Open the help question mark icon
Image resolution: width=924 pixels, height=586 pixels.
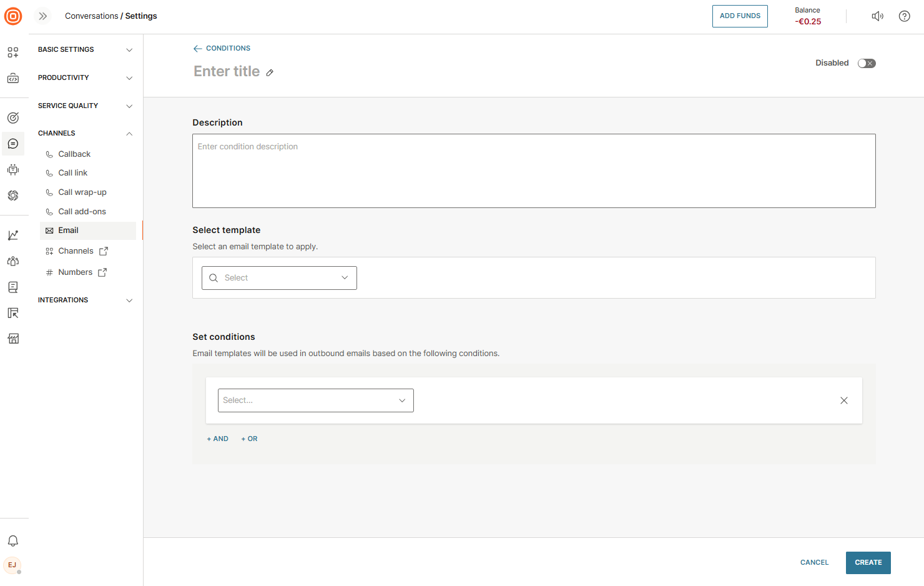pyautogui.click(x=904, y=16)
